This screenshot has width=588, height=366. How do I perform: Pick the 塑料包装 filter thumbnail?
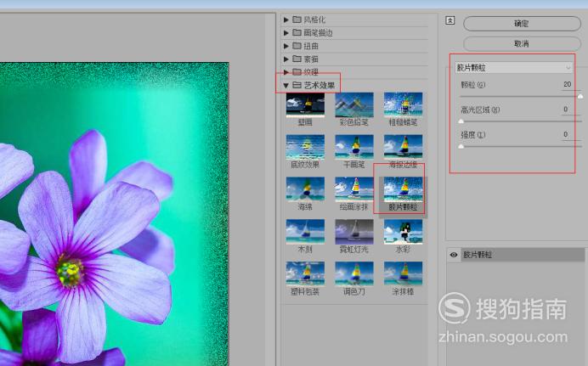305,273
